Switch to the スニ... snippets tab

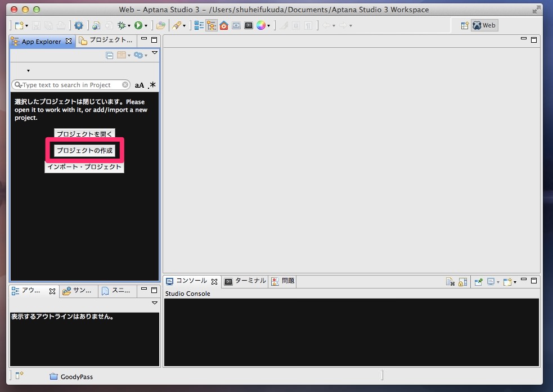point(116,290)
